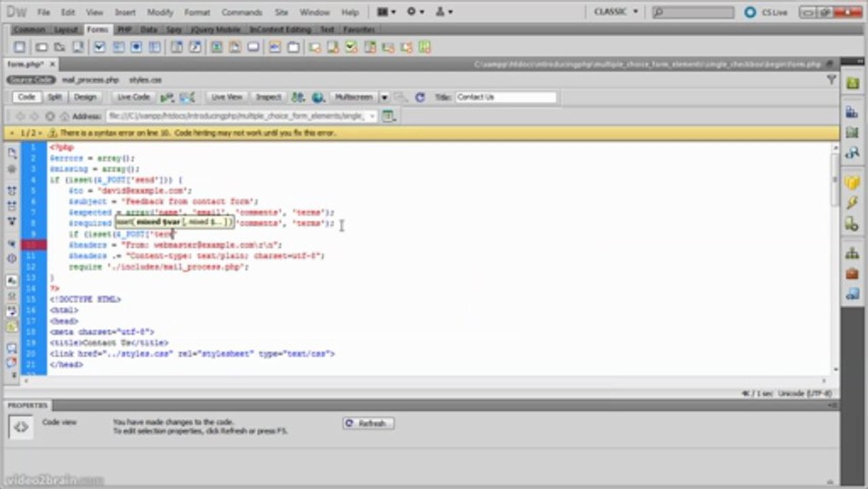Open the styles.css related file
Viewport: 868px width, 489px height.
(x=145, y=80)
